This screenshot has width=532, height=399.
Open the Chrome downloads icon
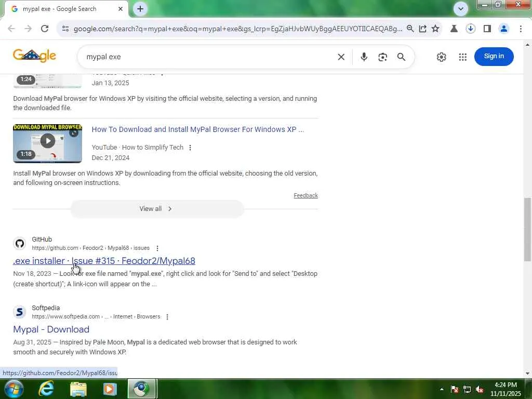point(471,29)
